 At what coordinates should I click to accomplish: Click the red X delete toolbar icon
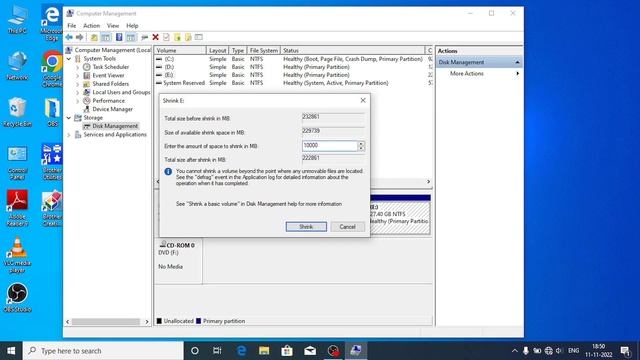(156, 37)
